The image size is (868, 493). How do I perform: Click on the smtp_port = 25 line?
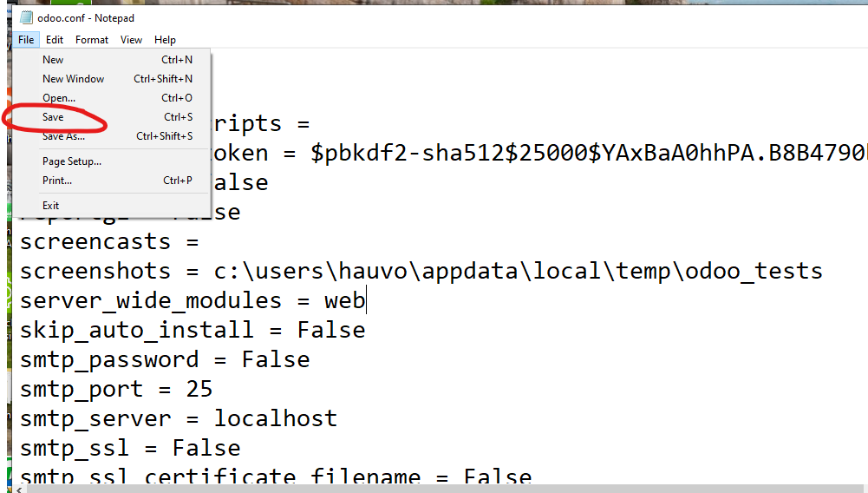(x=116, y=390)
